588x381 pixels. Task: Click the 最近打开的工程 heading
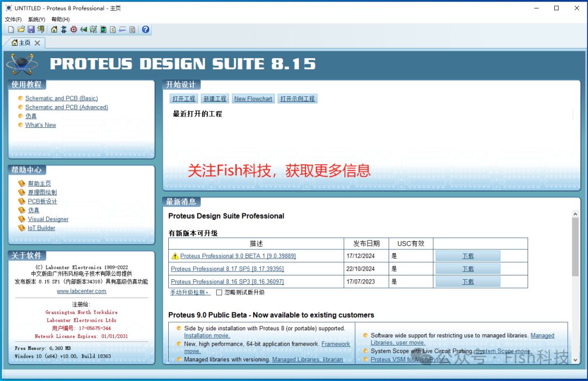(x=197, y=114)
